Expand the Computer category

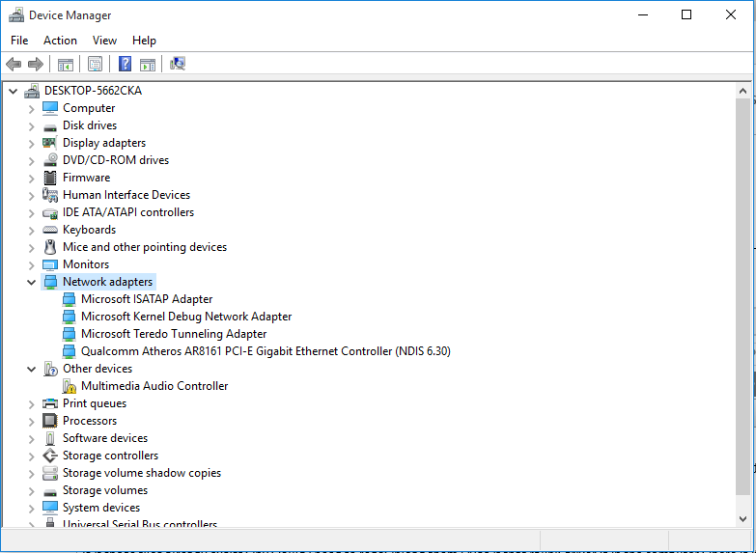click(x=31, y=109)
